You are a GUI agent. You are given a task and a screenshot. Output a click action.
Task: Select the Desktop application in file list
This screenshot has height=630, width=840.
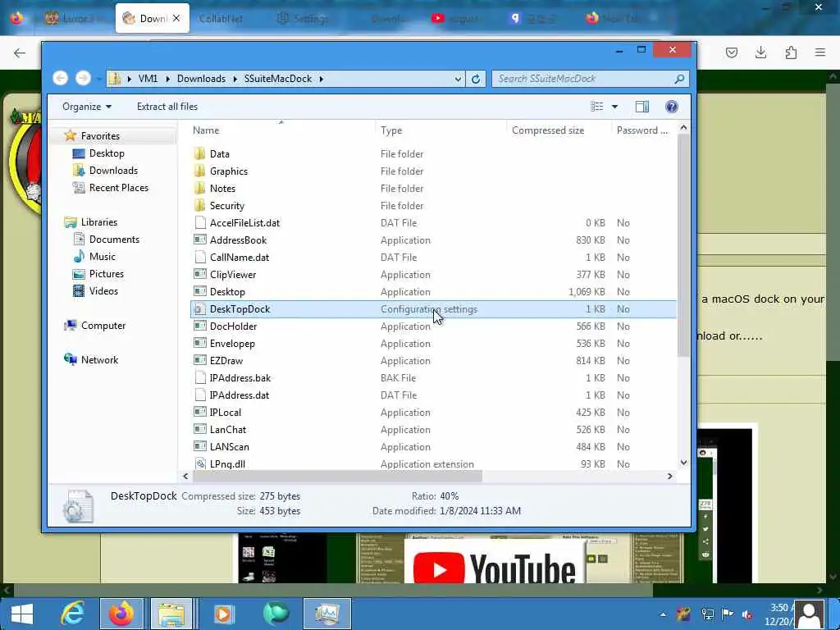(227, 292)
